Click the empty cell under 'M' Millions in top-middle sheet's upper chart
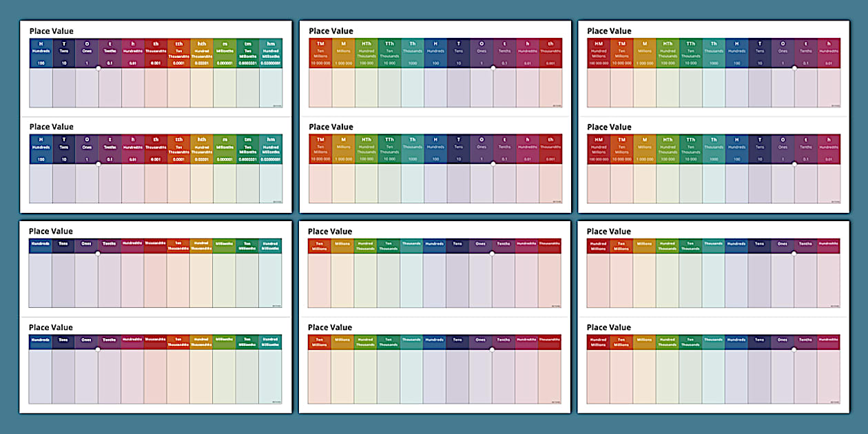 (x=344, y=87)
